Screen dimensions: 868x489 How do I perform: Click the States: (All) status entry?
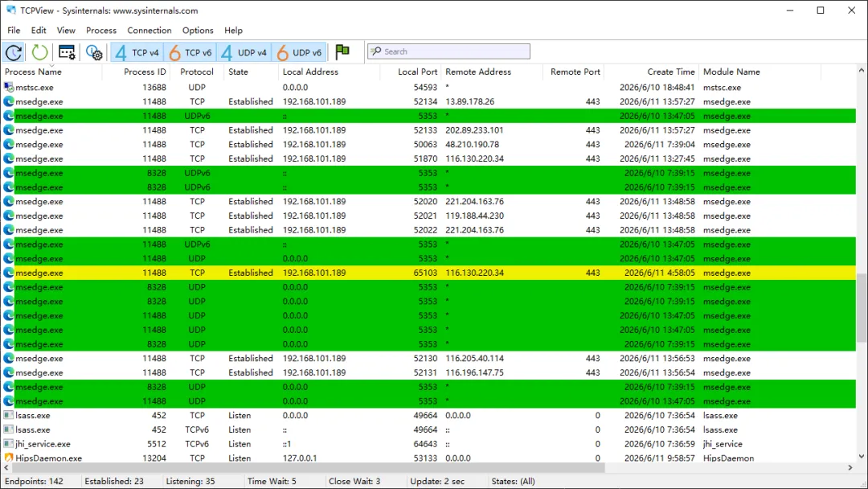click(513, 481)
